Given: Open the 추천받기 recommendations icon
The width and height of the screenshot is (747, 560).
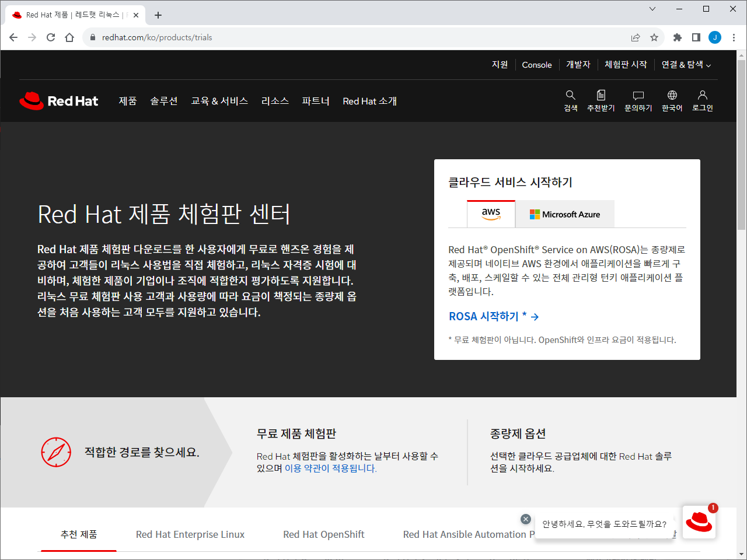Looking at the screenshot, I should point(601,100).
